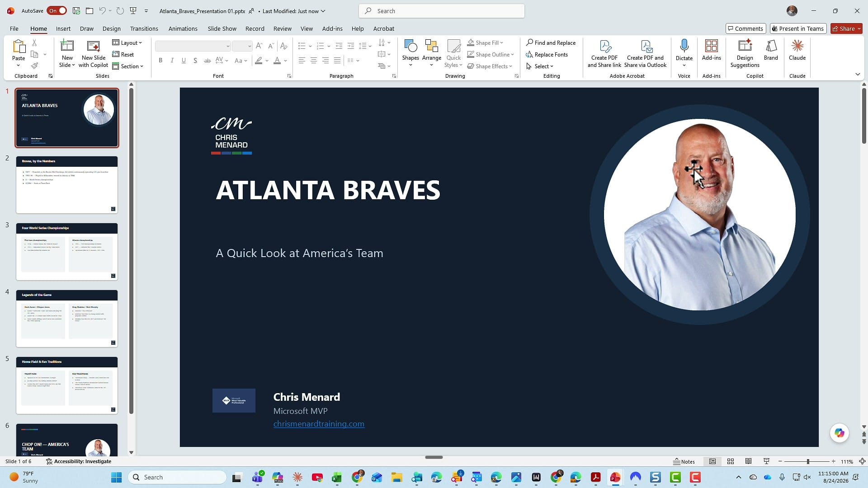Toggle Bold formatting
868x488 pixels.
tap(160, 61)
